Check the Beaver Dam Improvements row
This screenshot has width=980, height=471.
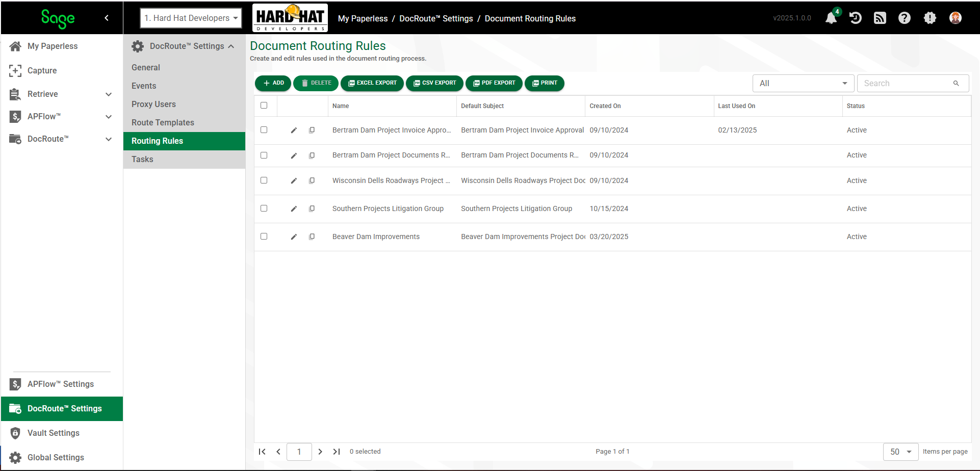click(x=264, y=236)
